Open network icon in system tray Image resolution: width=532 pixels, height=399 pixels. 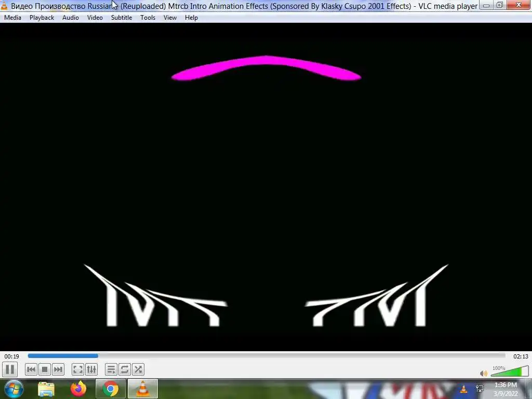pos(480,389)
